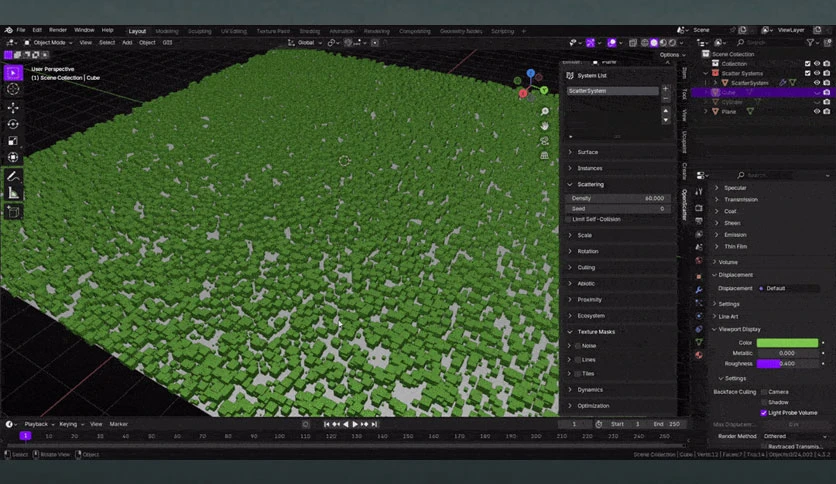The height and width of the screenshot is (484, 836).
Task: Move scatter system up in list
Action: [x=665, y=111]
